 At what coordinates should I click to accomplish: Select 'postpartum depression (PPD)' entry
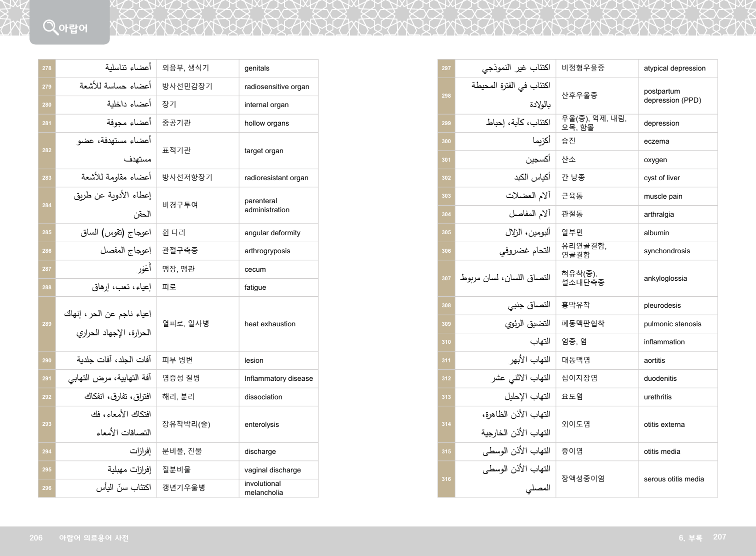click(x=672, y=96)
